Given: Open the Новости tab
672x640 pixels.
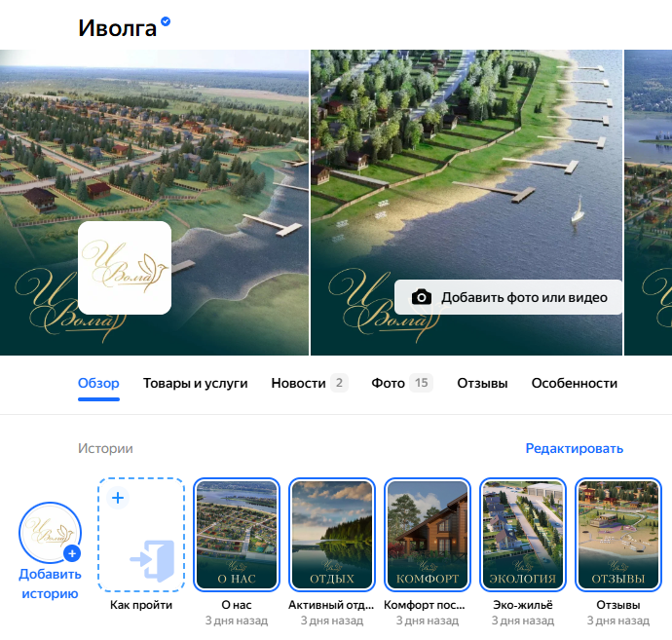Looking at the screenshot, I should click(299, 383).
